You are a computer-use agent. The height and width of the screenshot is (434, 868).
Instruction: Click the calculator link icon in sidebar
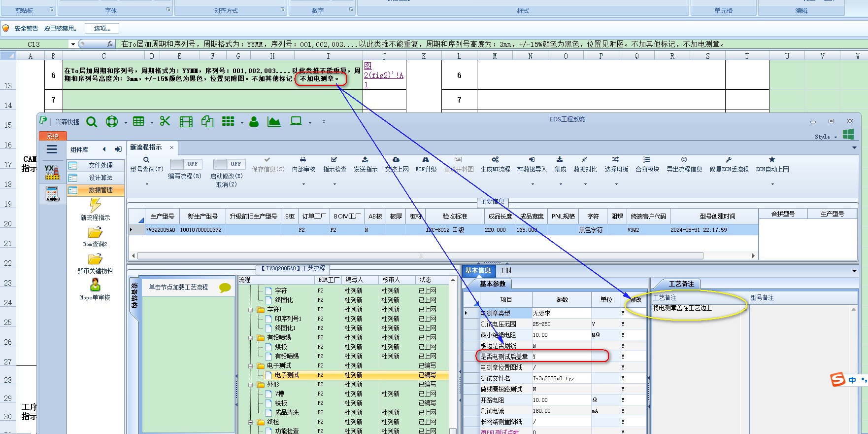coord(52,194)
